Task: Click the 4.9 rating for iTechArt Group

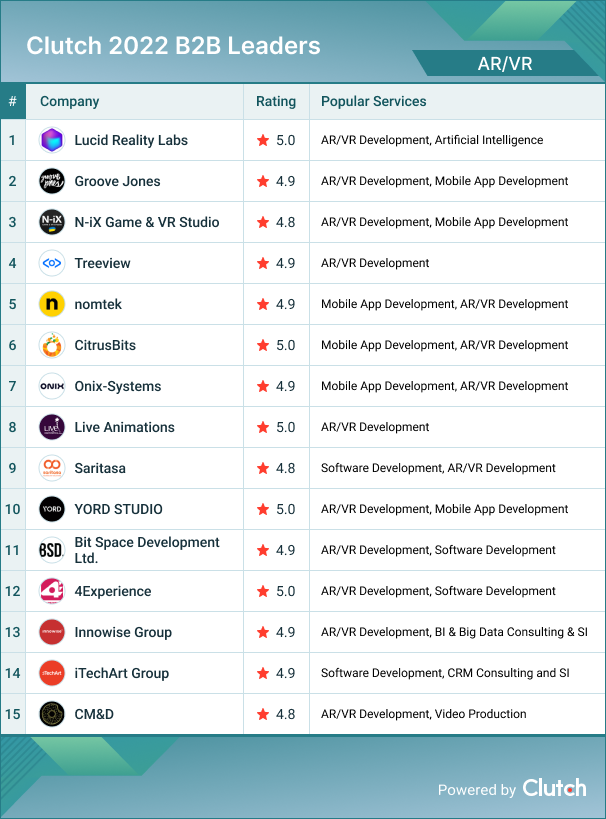Action: tap(286, 673)
